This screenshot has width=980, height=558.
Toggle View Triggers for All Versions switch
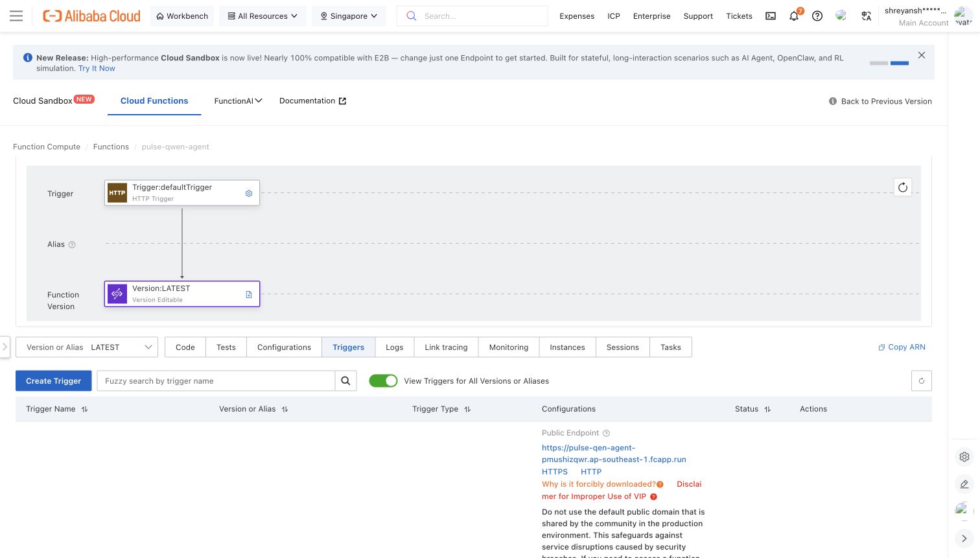click(383, 381)
